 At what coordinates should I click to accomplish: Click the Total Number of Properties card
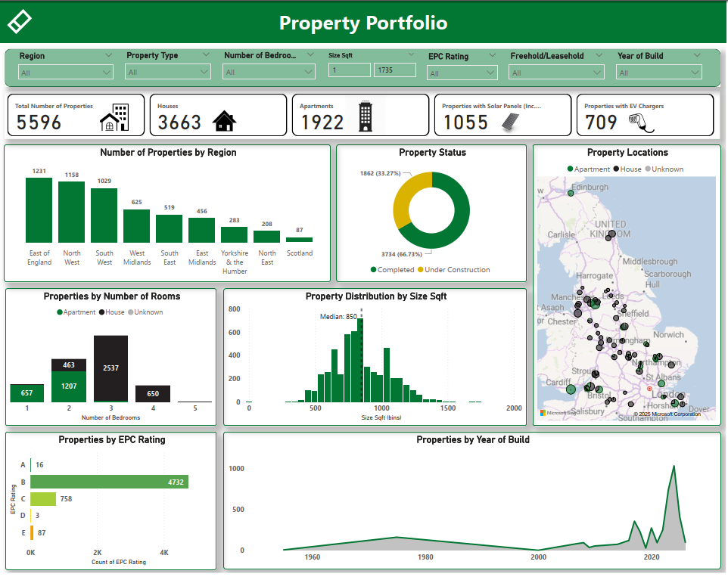[76, 115]
